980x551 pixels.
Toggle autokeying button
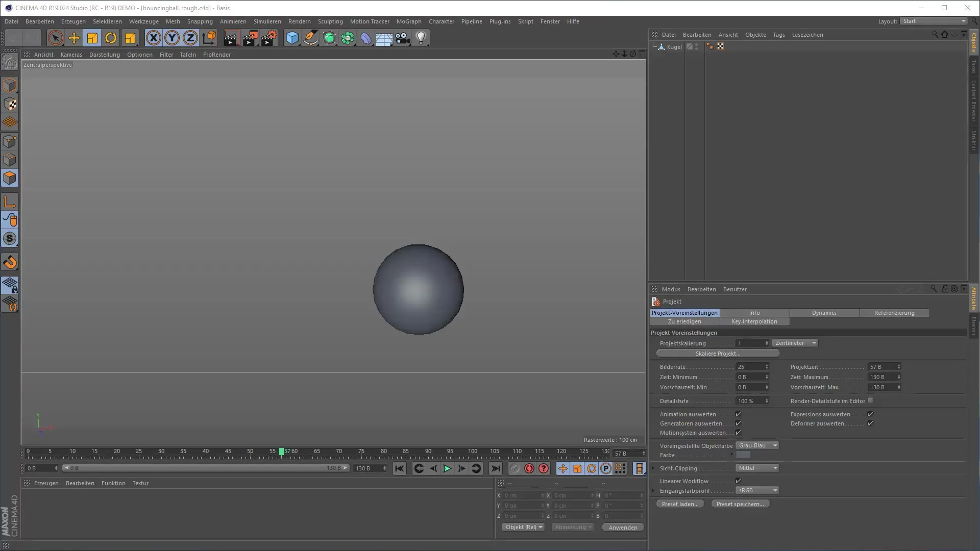point(529,468)
